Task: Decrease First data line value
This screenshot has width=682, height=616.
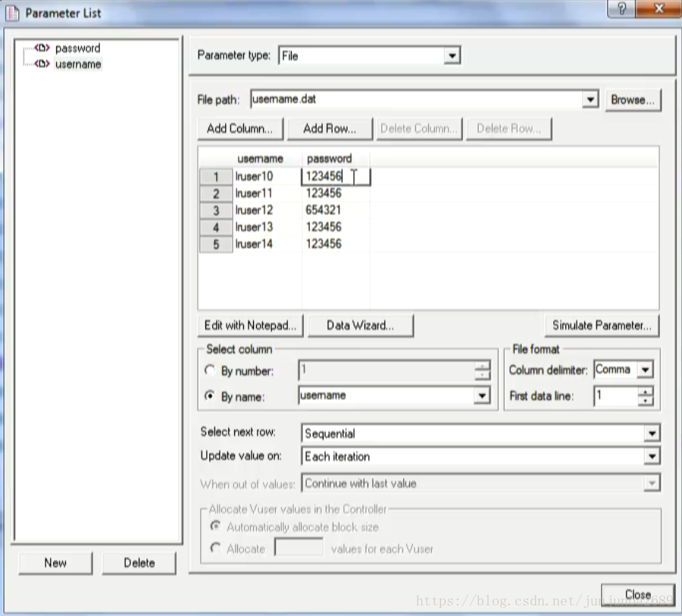Action: pos(646,401)
